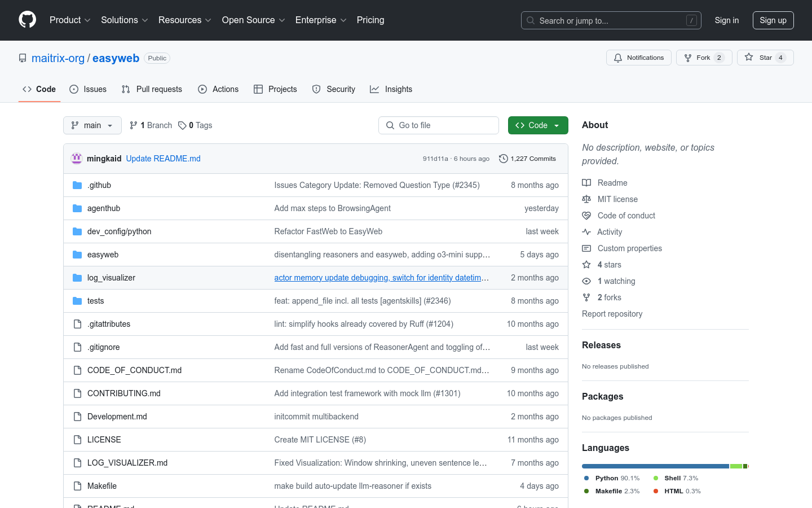Click the Custom properties icon

586,248
